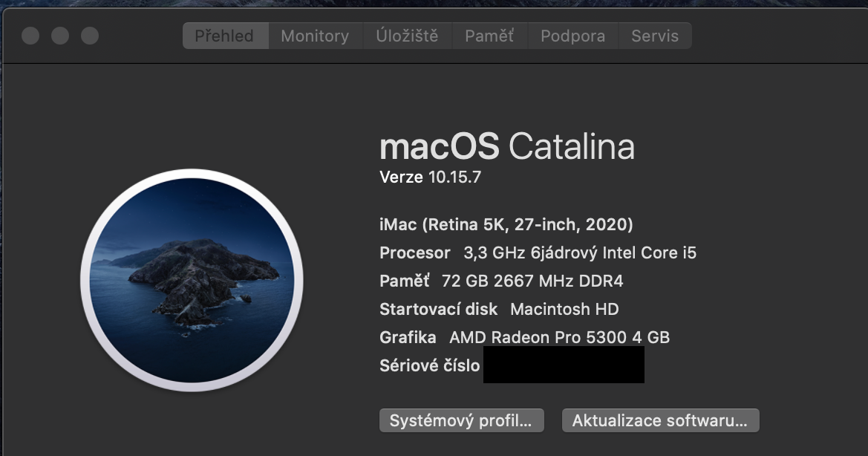This screenshot has width=868, height=456.
Task: Close the window with the first gray button
Action: pos(30,36)
